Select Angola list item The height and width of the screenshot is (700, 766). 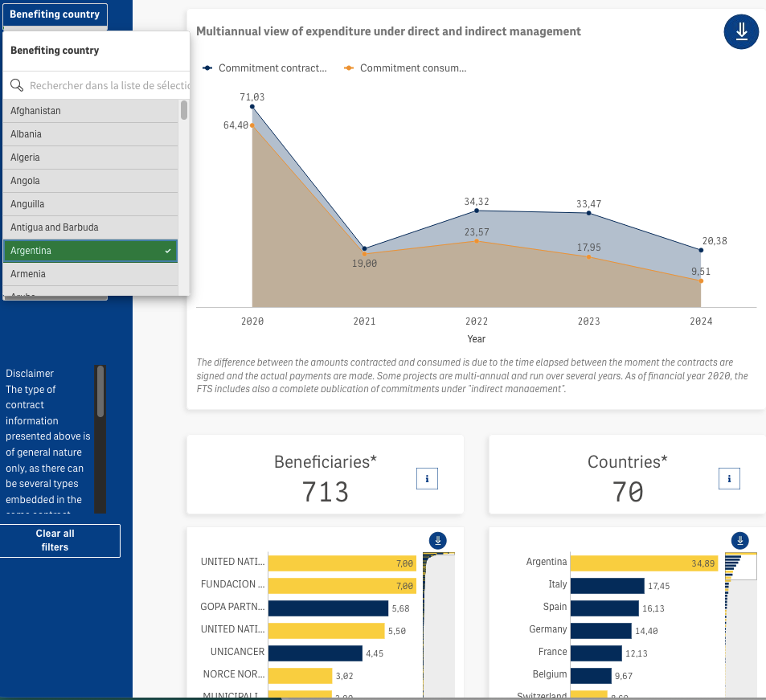point(90,181)
